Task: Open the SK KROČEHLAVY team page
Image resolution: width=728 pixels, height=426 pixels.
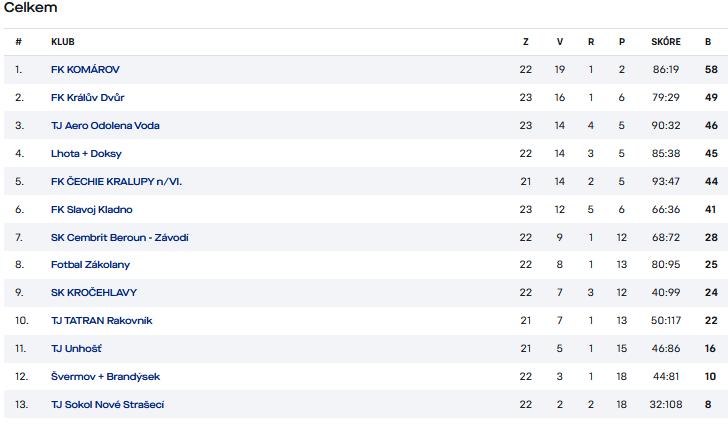Action: [94, 293]
